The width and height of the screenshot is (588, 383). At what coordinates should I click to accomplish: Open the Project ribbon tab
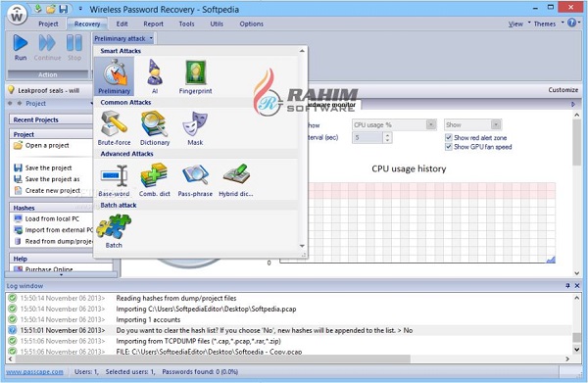(48, 24)
